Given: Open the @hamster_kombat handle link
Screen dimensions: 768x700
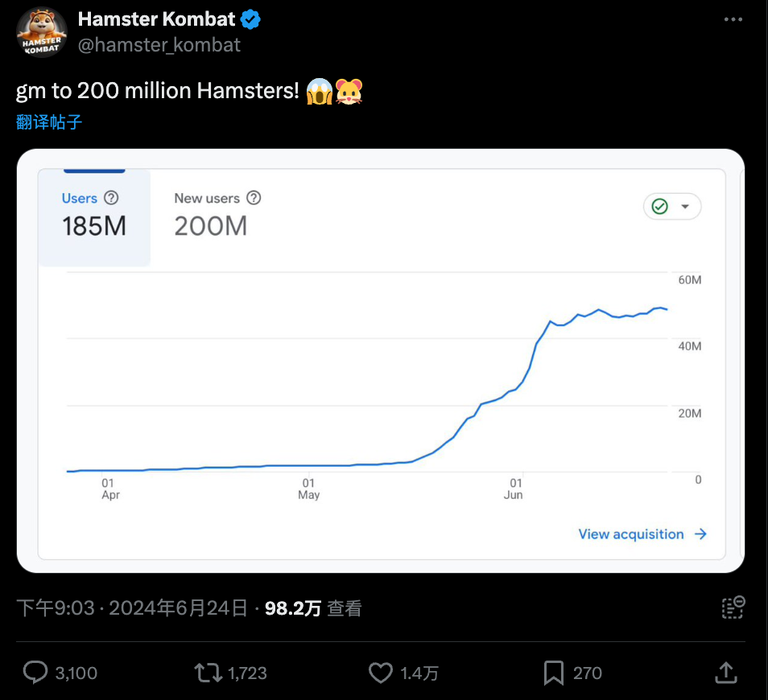Looking at the screenshot, I should point(159,45).
